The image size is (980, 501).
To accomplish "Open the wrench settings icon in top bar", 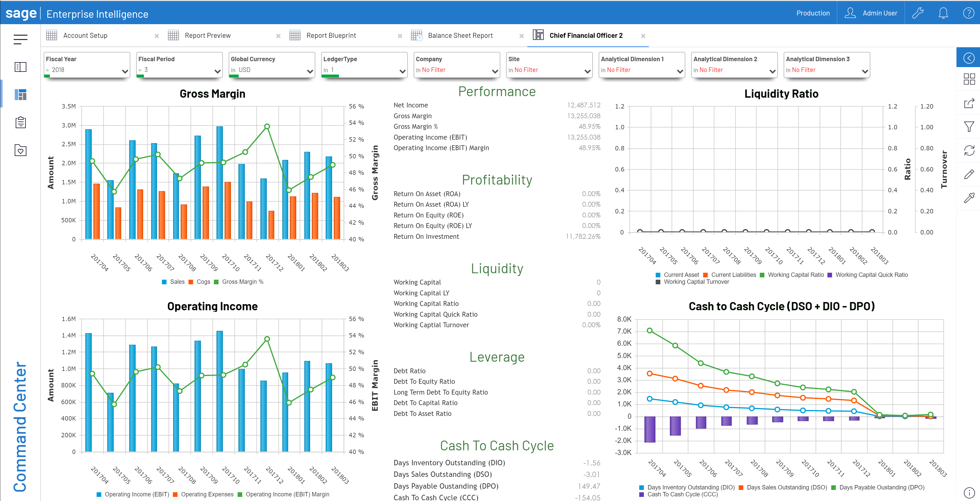I will click(918, 13).
